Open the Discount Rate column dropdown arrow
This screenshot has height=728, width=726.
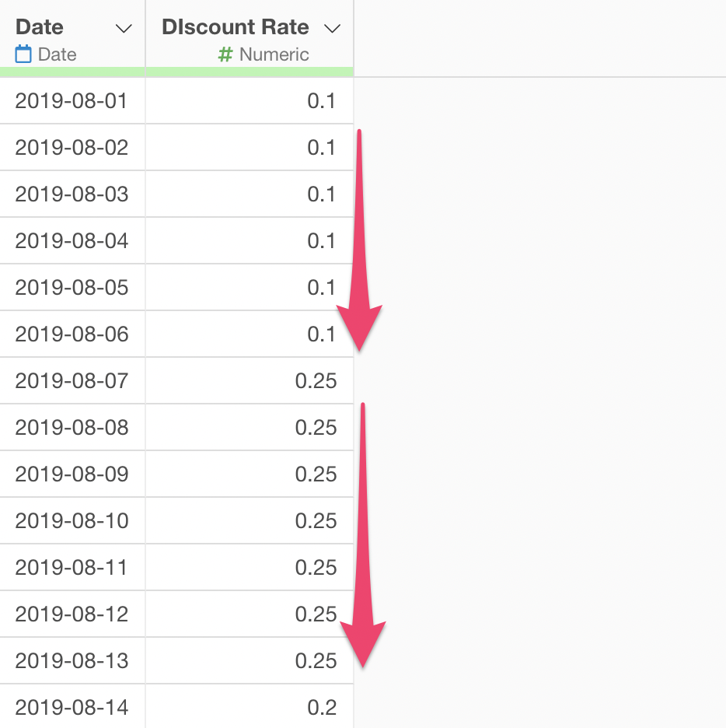pos(332,29)
